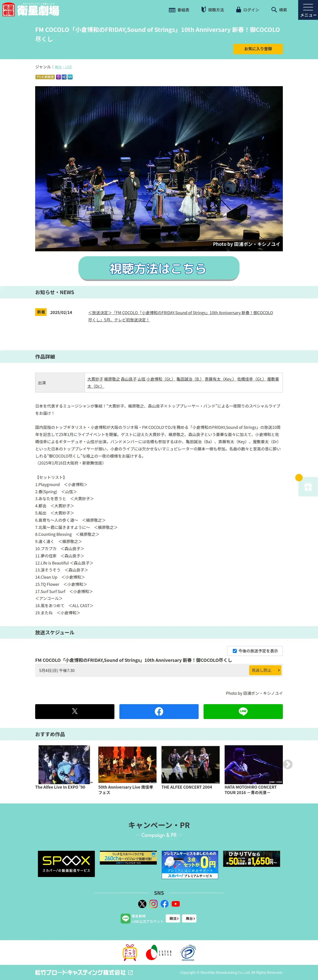The width and height of the screenshot is (318, 980).
Task: Click the 視聴方法はこちら banner button
Action: tap(159, 268)
